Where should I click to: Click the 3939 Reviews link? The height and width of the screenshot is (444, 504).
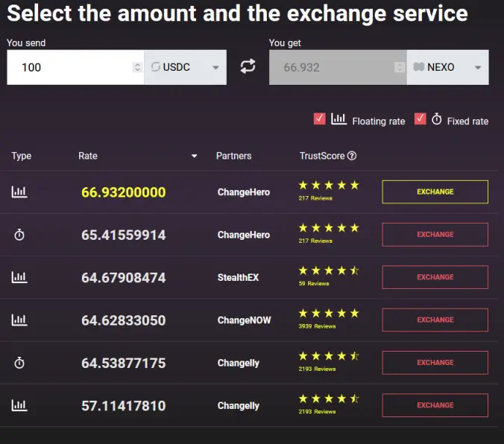click(x=317, y=326)
